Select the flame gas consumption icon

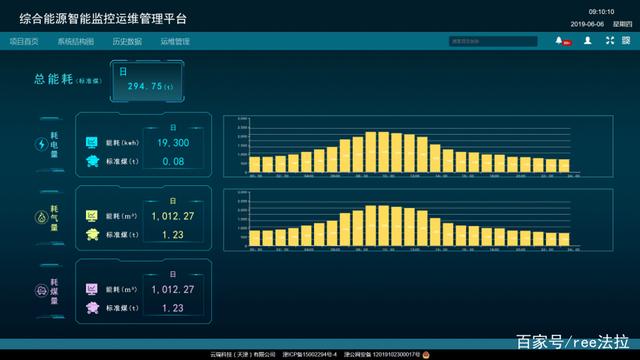41,217
